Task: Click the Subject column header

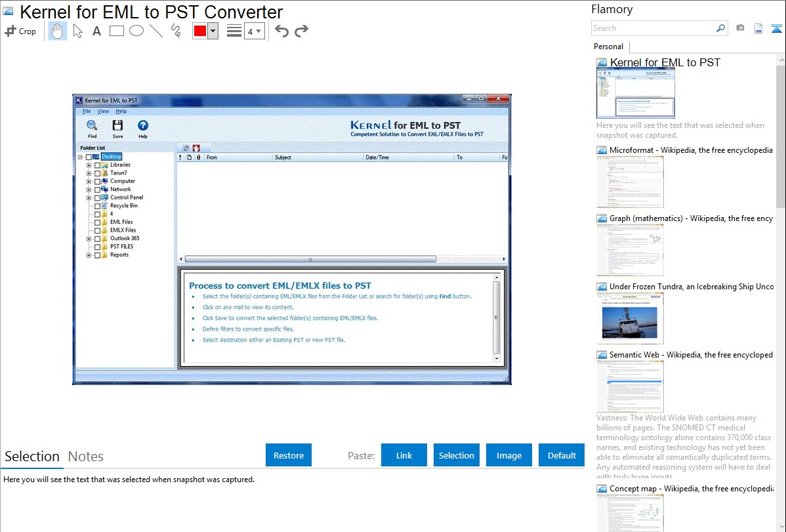Action: [318, 157]
